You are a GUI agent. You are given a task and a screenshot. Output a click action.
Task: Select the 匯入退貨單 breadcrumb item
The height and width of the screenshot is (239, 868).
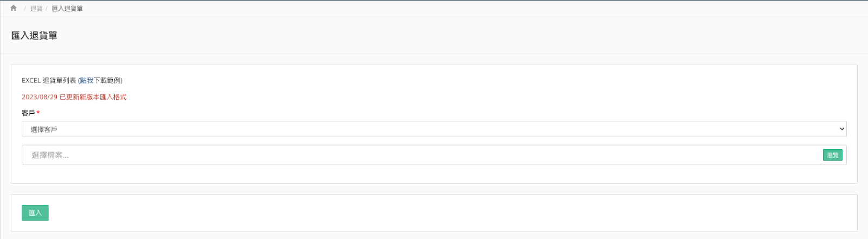coord(67,9)
